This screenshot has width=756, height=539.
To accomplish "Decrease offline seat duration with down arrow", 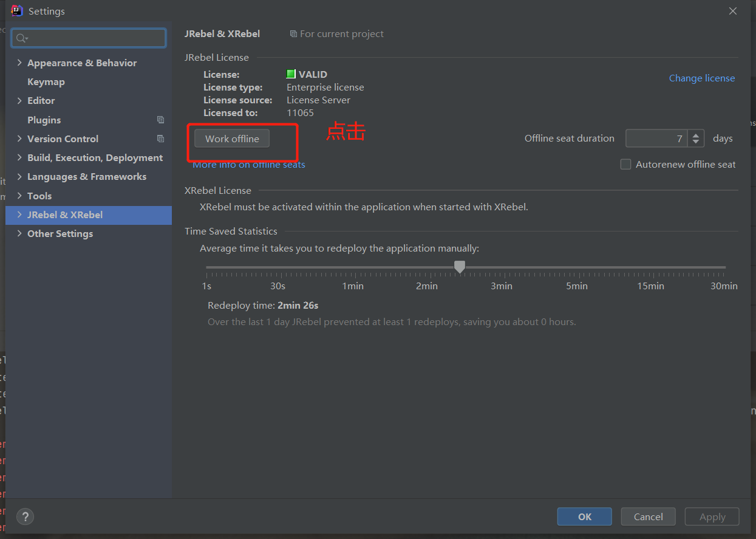I will (x=696, y=143).
